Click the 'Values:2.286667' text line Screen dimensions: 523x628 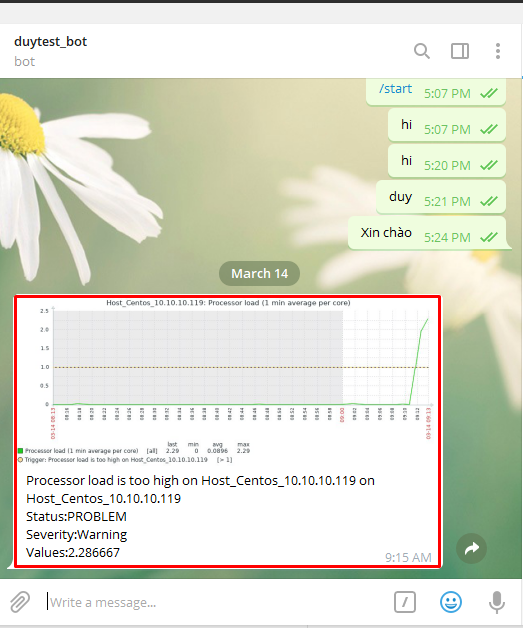[x=73, y=553]
